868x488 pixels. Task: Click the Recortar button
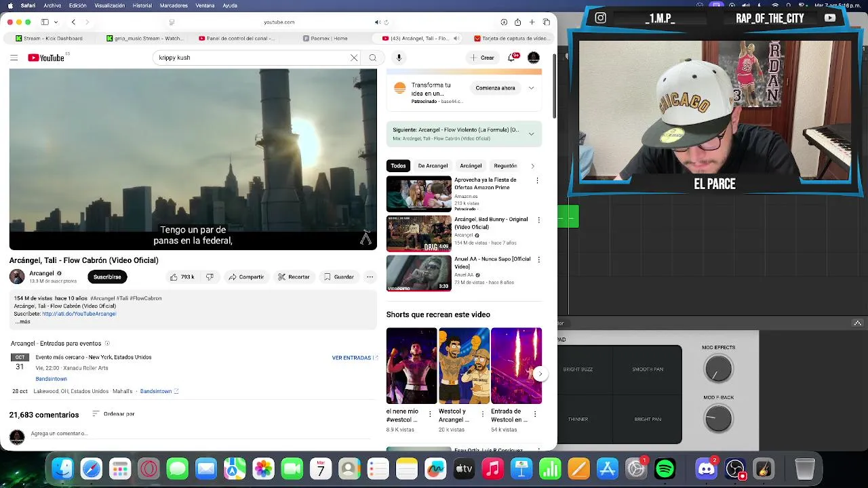click(x=294, y=277)
